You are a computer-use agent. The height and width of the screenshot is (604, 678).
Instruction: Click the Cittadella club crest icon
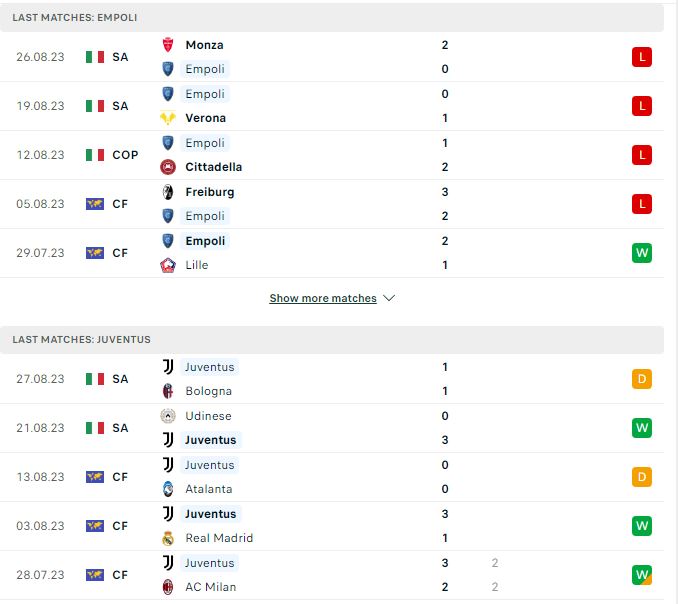click(x=168, y=167)
